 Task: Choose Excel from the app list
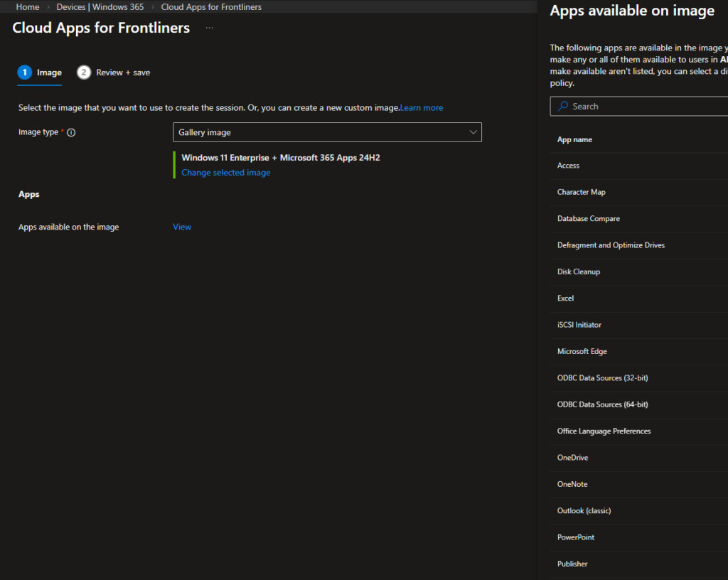pyautogui.click(x=565, y=299)
